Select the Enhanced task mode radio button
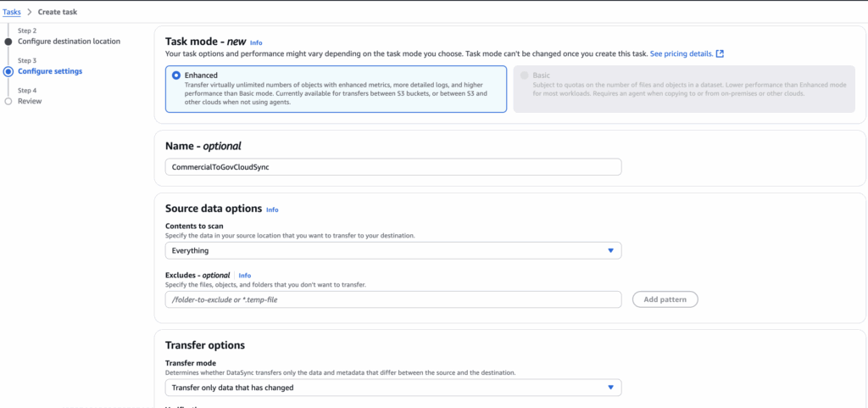The image size is (868, 408). tap(176, 75)
